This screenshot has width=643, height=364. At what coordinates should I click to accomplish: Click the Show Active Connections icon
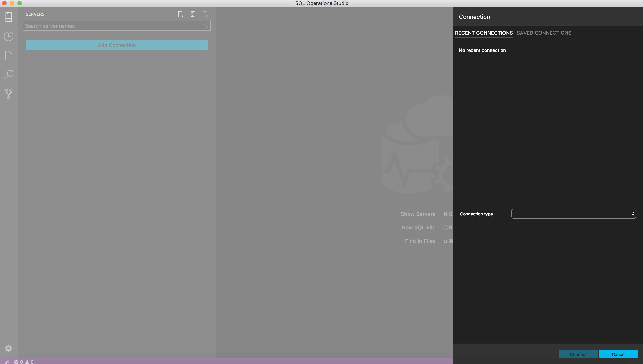(205, 14)
